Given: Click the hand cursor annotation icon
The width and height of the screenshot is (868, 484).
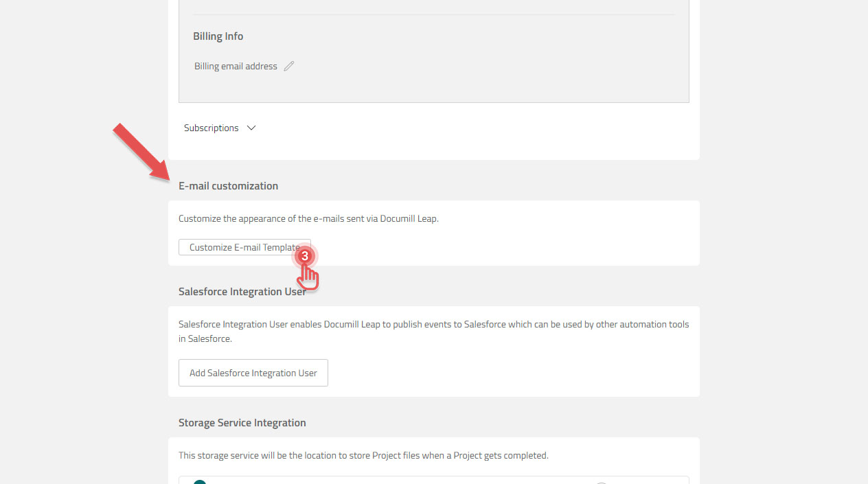Looking at the screenshot, I should (307, 275).
